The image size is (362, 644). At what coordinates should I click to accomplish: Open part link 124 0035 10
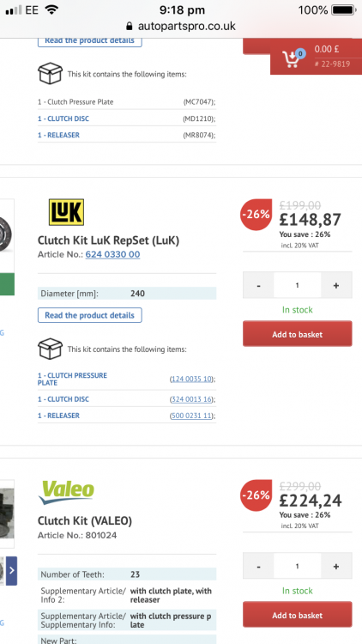coord(191,379)
